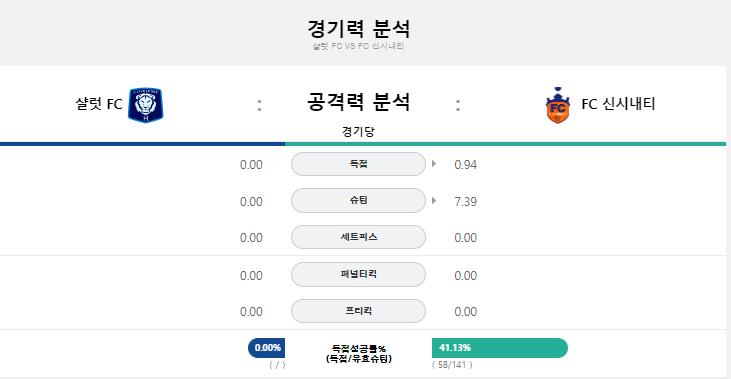Click the 경기당 label under the heading
The height and width of the screenshot is (379, 731).
pos(358,131)
